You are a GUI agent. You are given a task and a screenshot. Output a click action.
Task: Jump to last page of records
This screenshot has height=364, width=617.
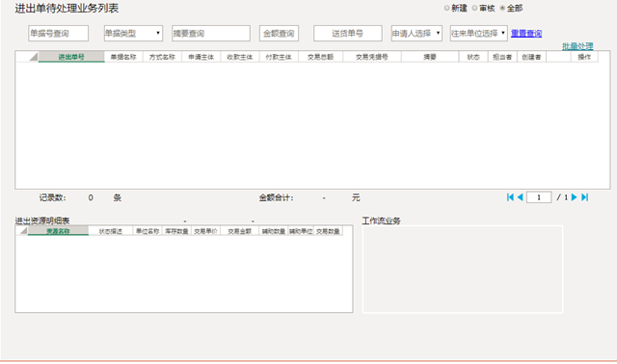click(585, 197)
